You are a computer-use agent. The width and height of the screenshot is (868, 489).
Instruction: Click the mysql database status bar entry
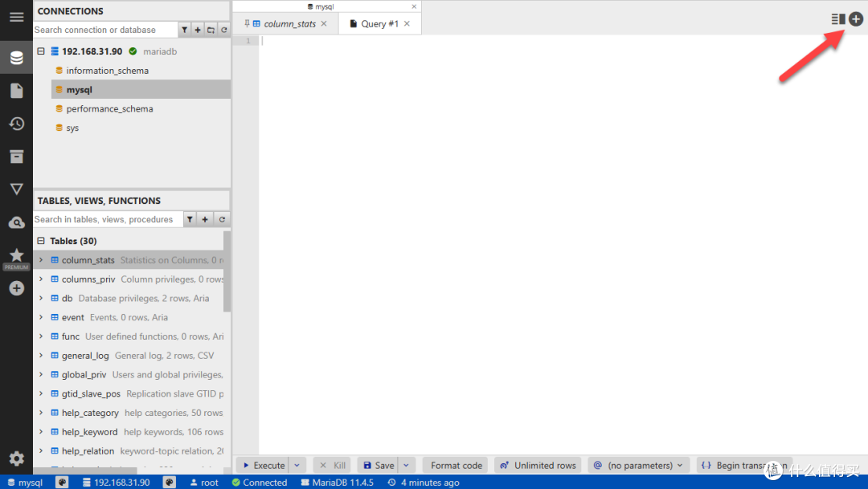(26, 483)
